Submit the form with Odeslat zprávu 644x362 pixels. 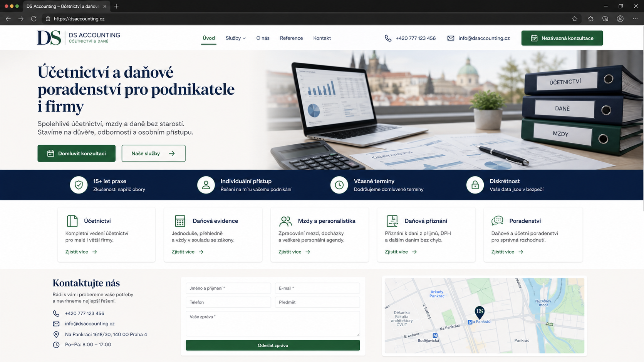(273, 345)
